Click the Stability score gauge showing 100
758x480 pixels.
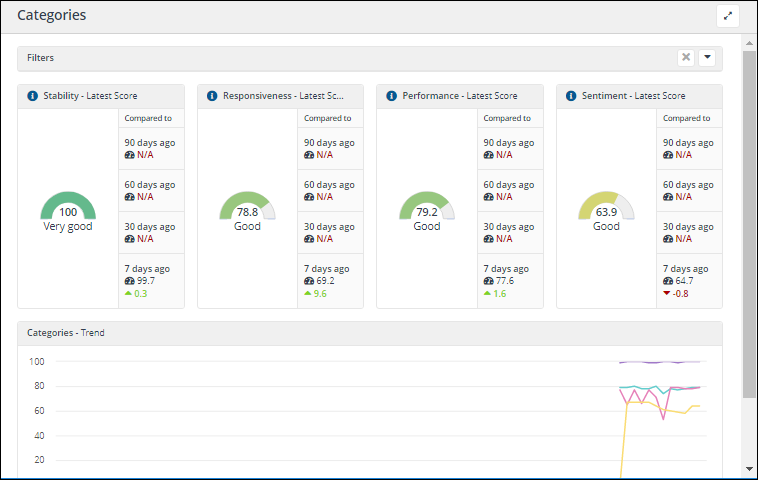(x=68, y=207)
